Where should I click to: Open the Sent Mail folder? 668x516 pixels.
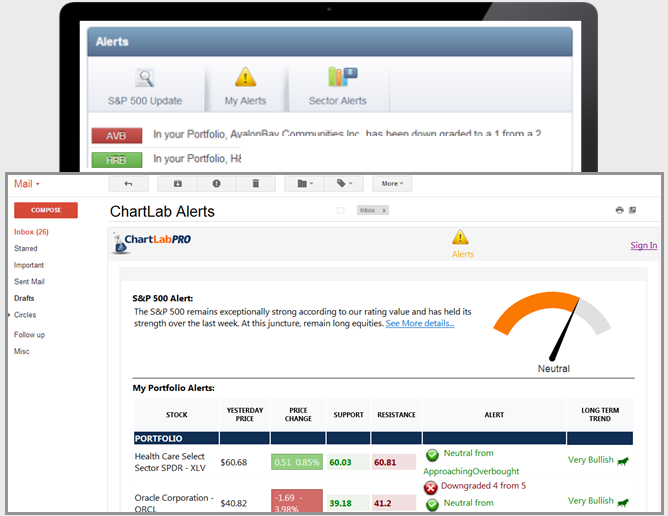point(29,282)
